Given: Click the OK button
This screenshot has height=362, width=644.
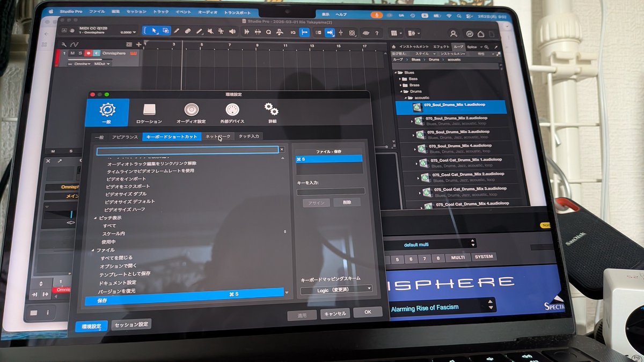Looking at the screenshot, I should tap(368, 312).
